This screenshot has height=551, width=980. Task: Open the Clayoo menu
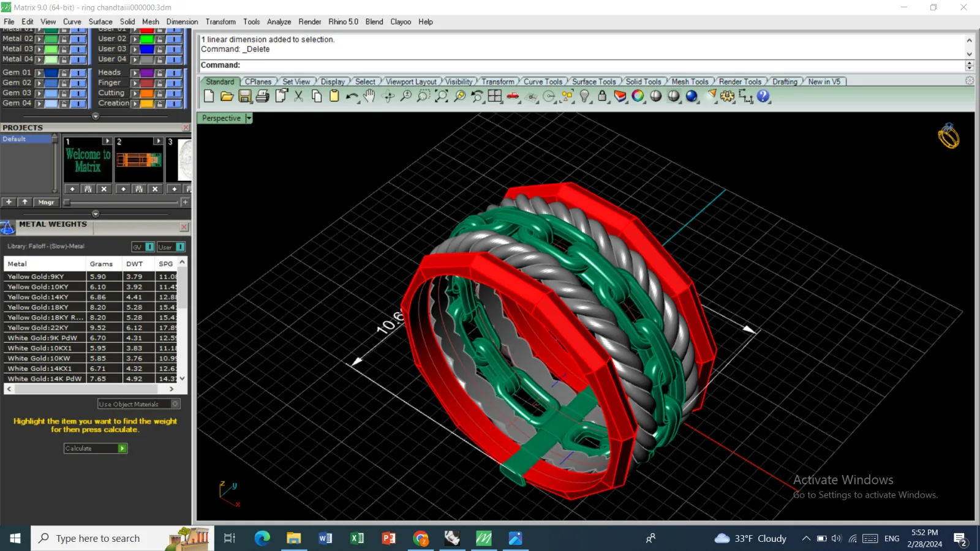(401, 21)
